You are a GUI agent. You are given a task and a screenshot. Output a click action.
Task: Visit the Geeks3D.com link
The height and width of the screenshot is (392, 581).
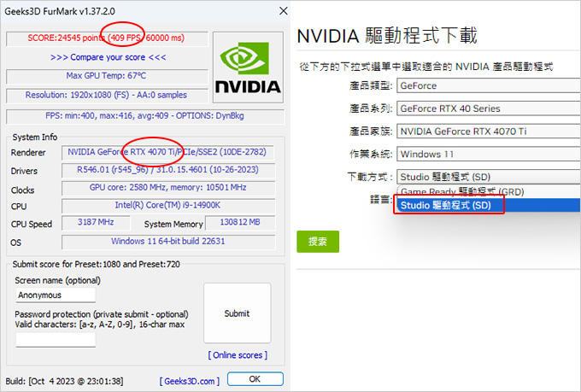pyautogui.click(x=190, y=381)
